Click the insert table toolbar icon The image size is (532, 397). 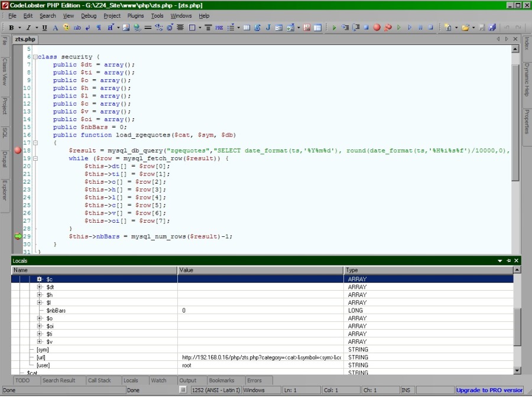pyautogui.click(x=246, y=28)
